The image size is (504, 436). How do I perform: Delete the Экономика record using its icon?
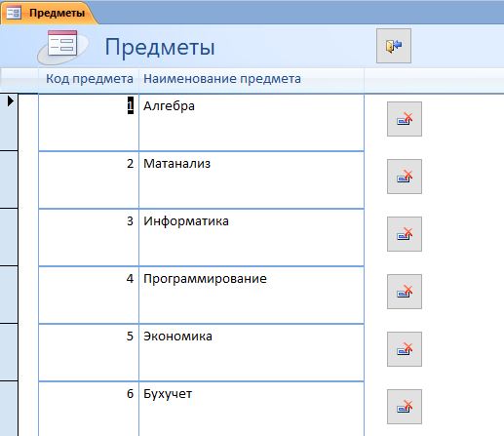click(x=405, y=349)
